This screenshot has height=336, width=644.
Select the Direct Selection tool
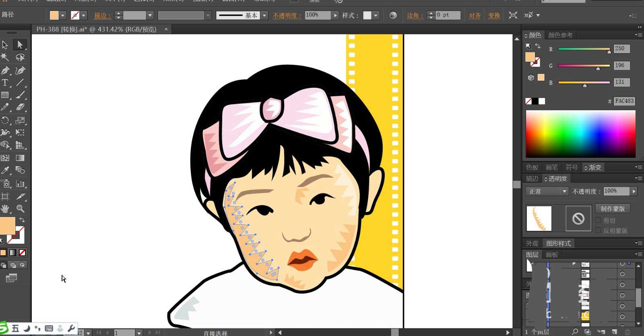point(20,45)
